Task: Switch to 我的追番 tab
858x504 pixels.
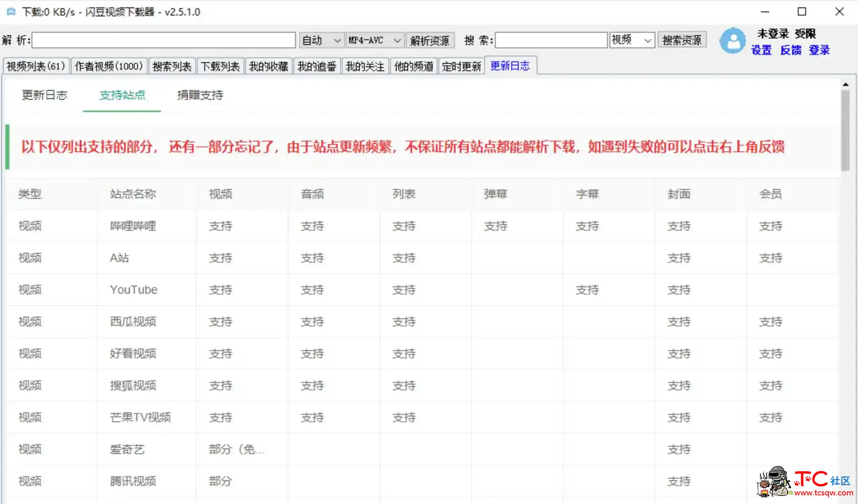Action: point(317,66)
